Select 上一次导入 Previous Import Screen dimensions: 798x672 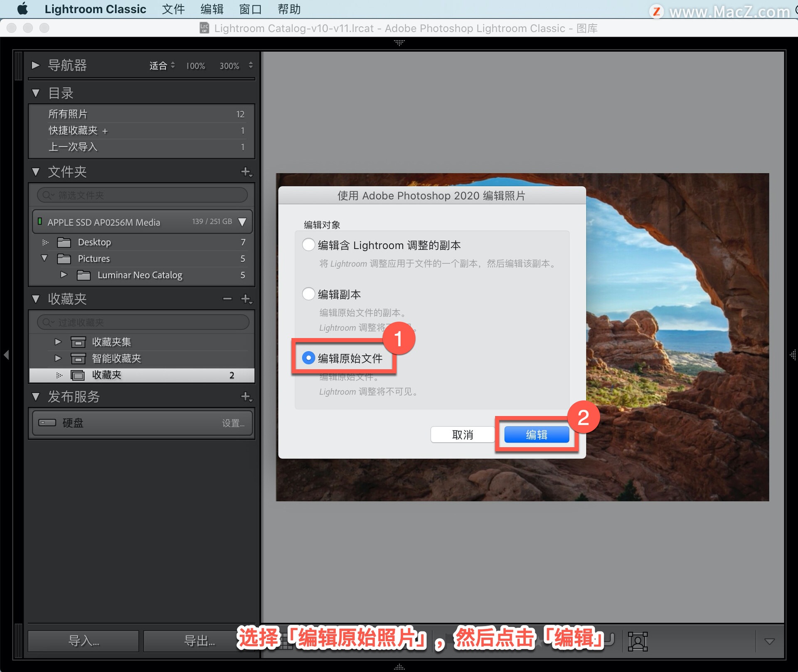[142, 147]
